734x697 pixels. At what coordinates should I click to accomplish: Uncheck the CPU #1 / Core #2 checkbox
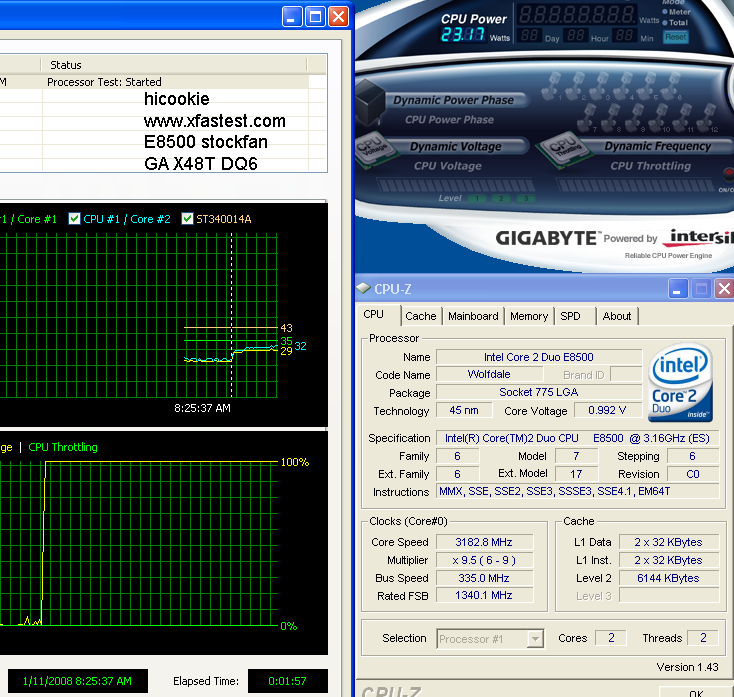74,219
